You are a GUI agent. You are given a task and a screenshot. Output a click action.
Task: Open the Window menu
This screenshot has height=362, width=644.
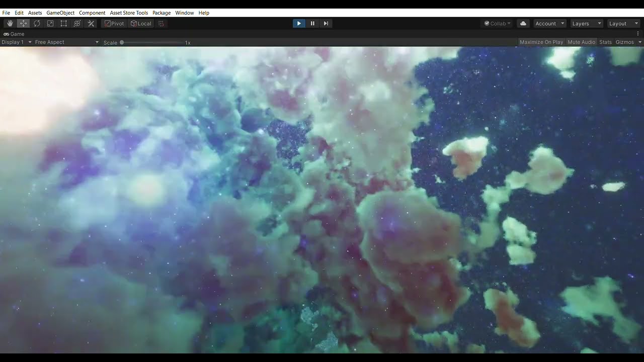click(x=185, y=13)
